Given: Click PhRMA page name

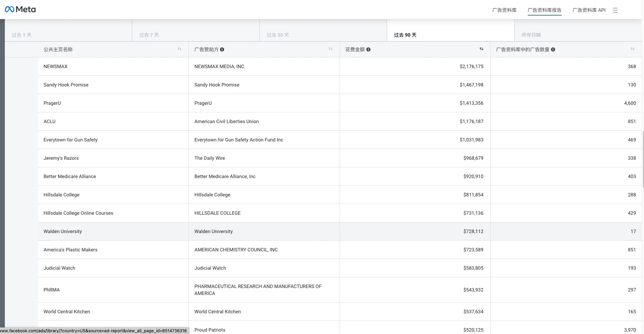Looking at the screenshot, I should tap(52, 290).
